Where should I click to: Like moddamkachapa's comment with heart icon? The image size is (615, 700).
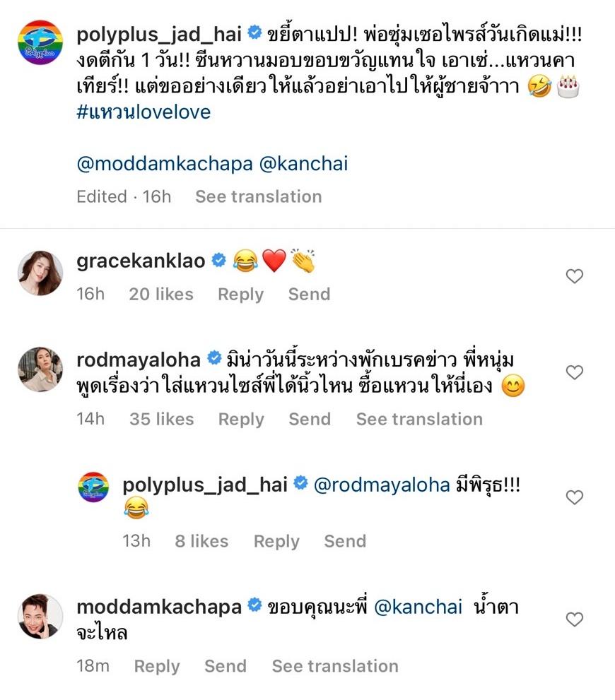point(575,619)
